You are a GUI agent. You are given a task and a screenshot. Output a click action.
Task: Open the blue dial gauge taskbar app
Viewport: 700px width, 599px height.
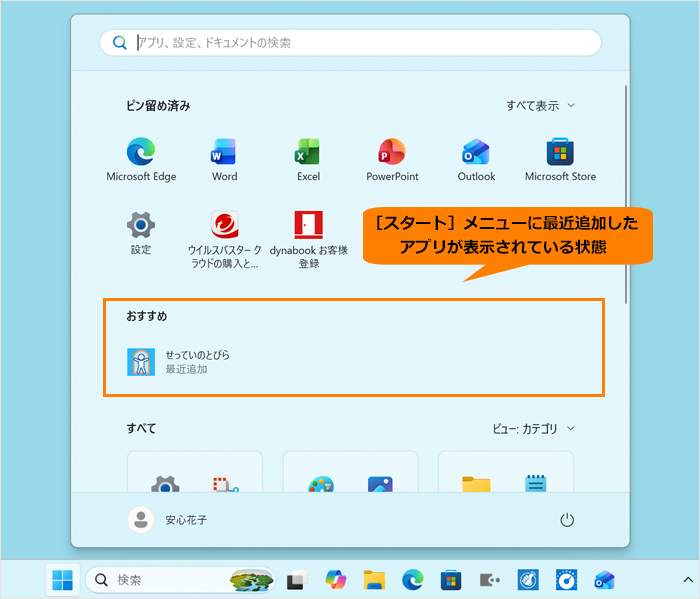tap(566, 580)
